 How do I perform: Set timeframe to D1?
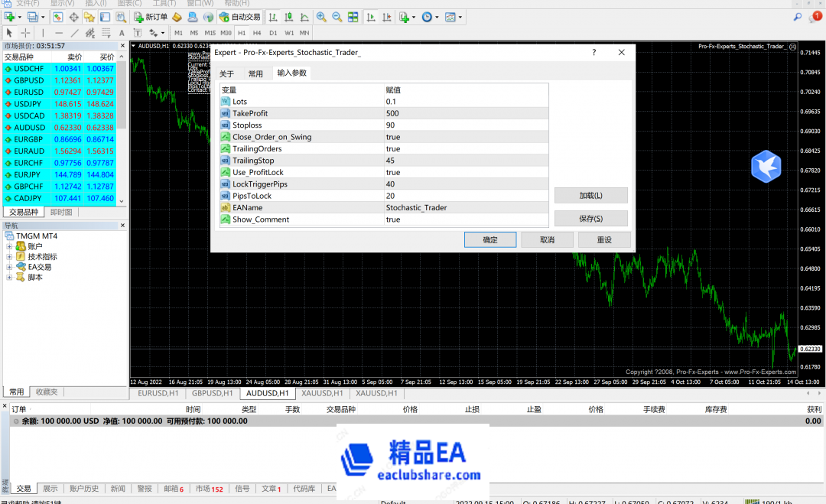coord(273,33)
